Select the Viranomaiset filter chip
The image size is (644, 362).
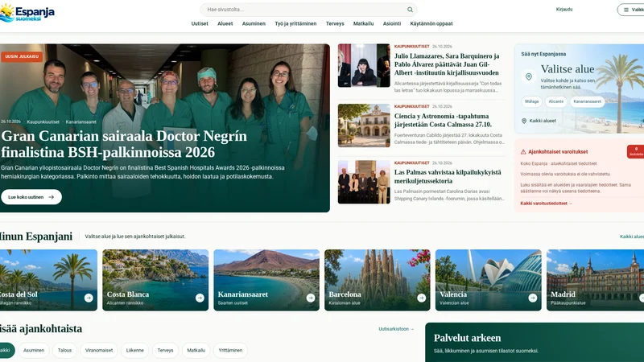click(x=99, y=350)
